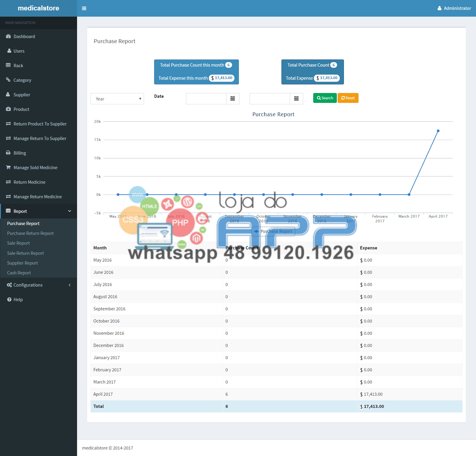Expand the Configurations submenu
Viewport: 476px width, 456px height.
(x=70, y=285)
